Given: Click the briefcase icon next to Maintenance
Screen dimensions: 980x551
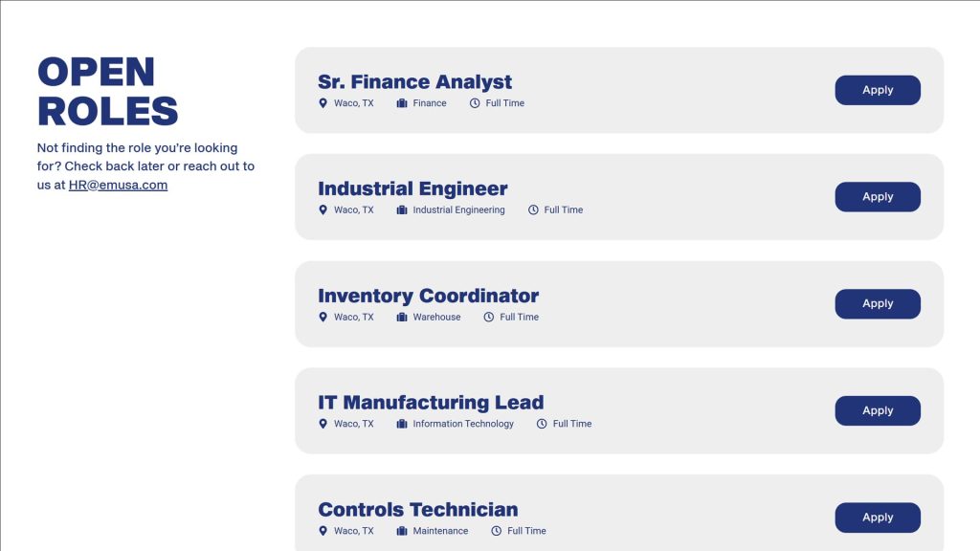Looking at the screenshot, I should (402, 531).
